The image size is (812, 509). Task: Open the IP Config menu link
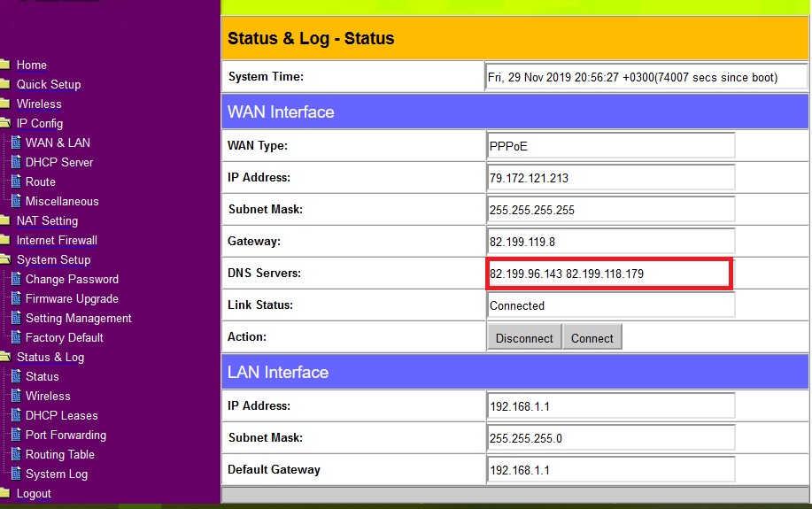click(39, 124)
